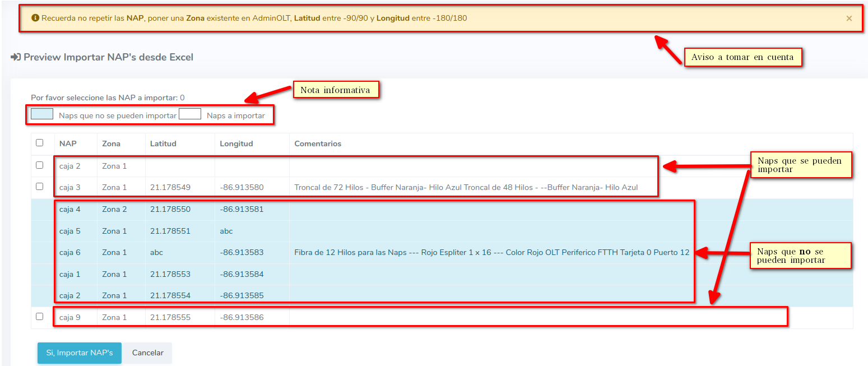The height and width of the screenshot is (366, 868).
Task: Click the Zona column header
Action: pyautogui.click(x=111, y=144)
